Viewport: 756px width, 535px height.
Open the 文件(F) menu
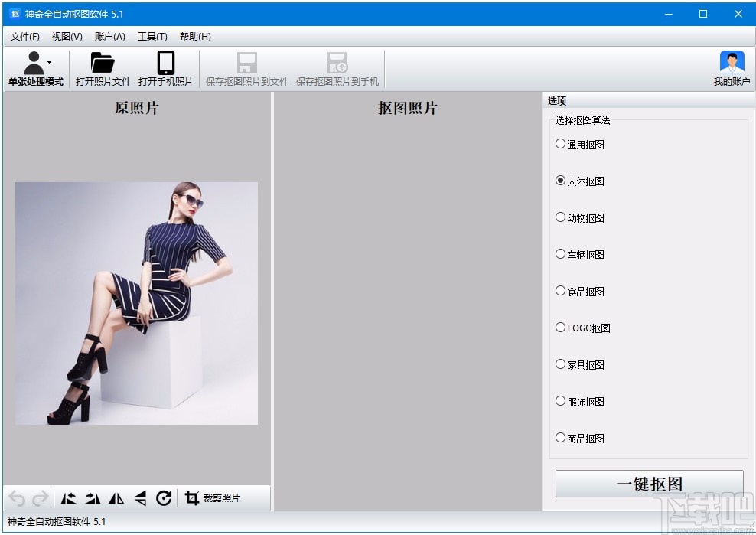tap(25, 37)
